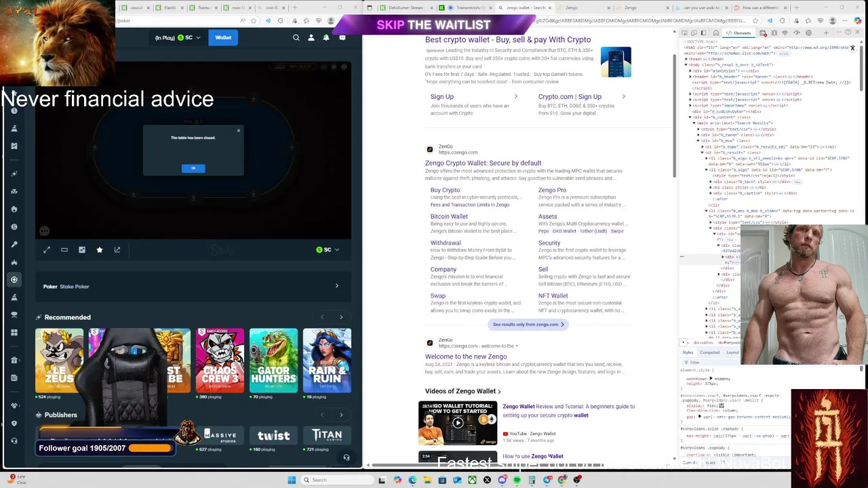This screenshot has width=868, height=488.
Task: Select DevTools Elements tab
Action: [x=738, y=33]
